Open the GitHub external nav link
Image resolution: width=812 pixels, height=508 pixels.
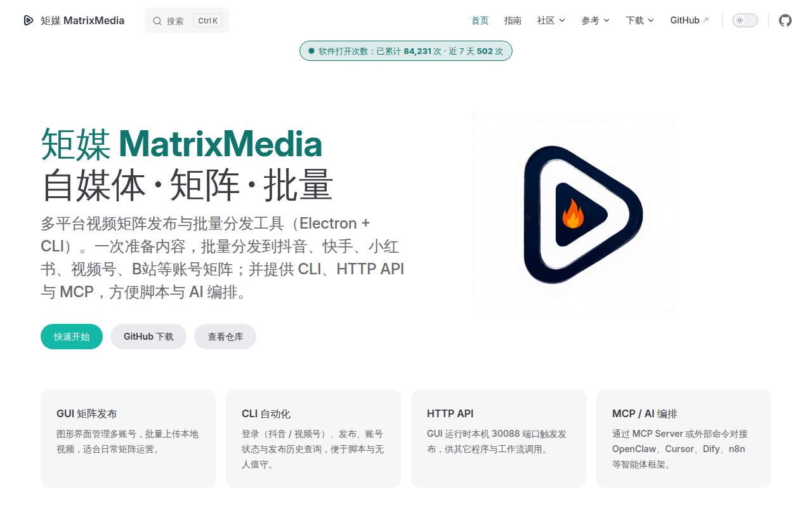(x=690, y=20)
